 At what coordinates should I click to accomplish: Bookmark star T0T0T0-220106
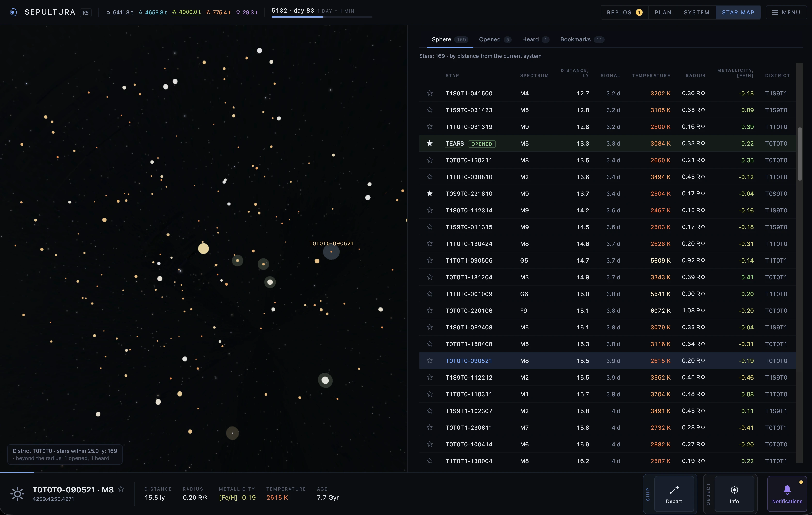click(429, 310)
